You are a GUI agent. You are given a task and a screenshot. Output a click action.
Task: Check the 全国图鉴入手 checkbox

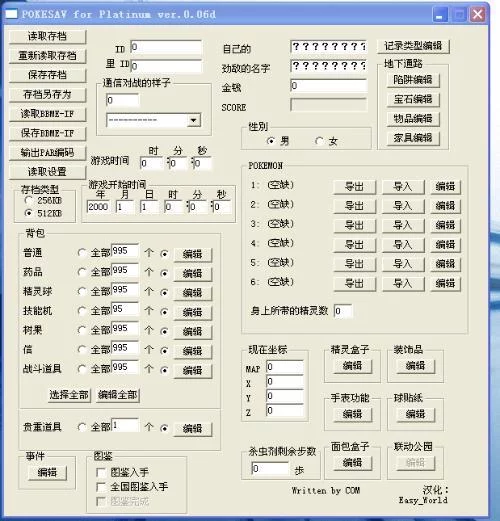click(101, 487)
